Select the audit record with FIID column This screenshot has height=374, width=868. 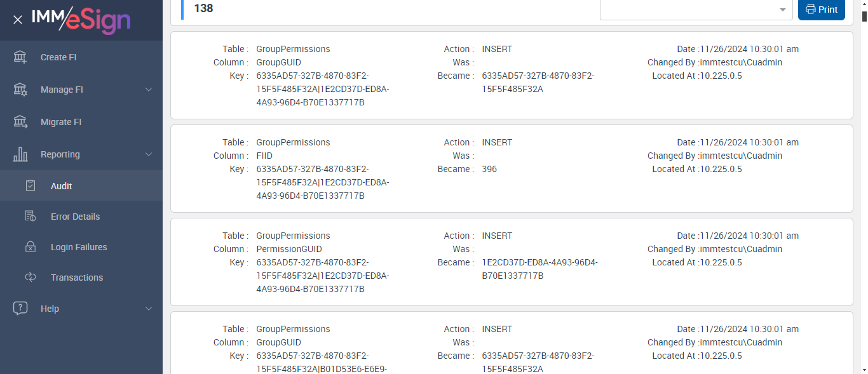click(512, 169)
